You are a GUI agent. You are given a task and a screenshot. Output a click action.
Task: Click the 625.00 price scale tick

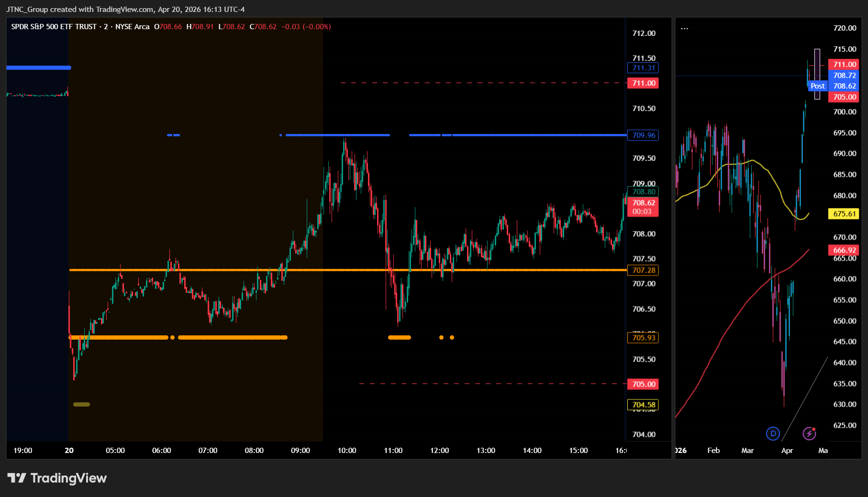tap(845, 425)
